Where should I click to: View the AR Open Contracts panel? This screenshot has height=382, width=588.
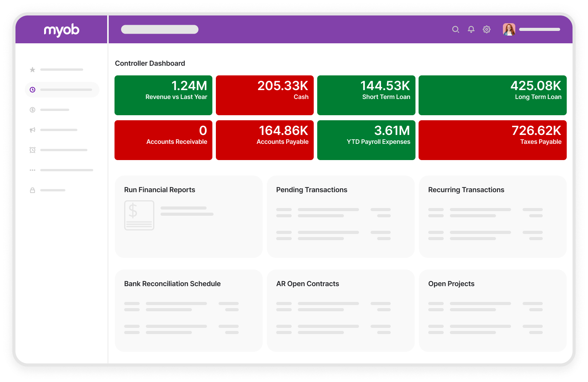pos(340,310)
